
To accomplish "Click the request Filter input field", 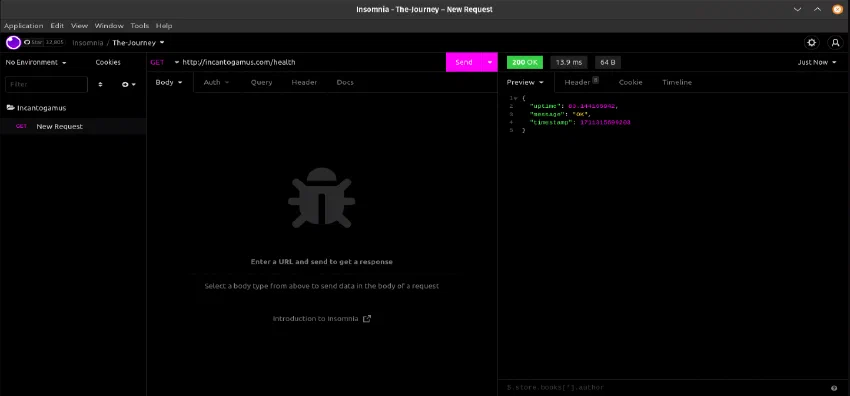I will (46, 85).
